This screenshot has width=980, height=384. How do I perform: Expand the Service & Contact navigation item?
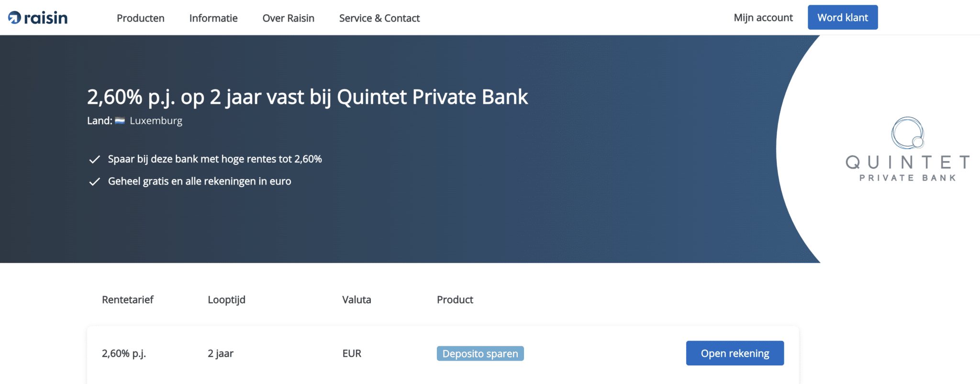point(379,18)
